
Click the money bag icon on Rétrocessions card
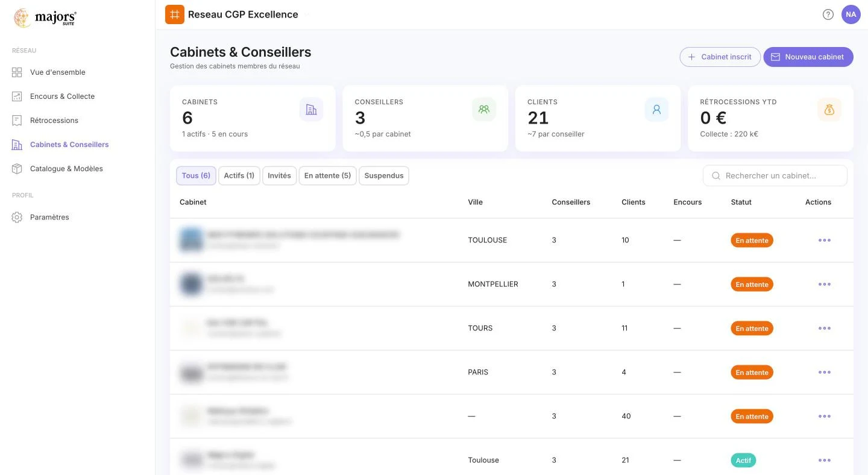[x=829, y=110]
